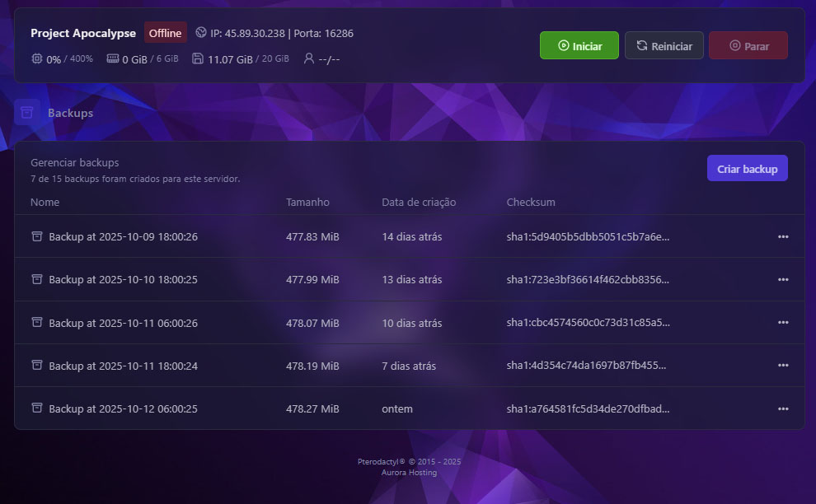Open options menu for 2025-10-11 18:00:24 backup
Image resolution: width=816 pixels, height=504 pixels.
tap(783, 366)
